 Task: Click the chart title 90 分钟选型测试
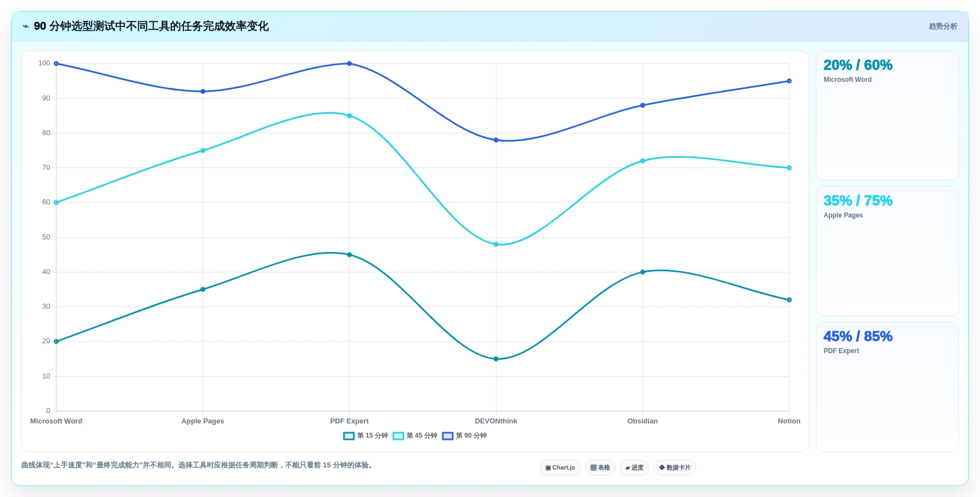click(151, 26)
